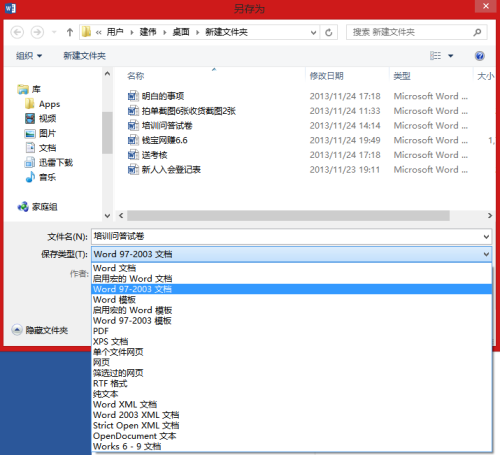Expand the 文件名 dropdown arrow
The height and width of the screenshot is (455, 500).
pos(486,236)
